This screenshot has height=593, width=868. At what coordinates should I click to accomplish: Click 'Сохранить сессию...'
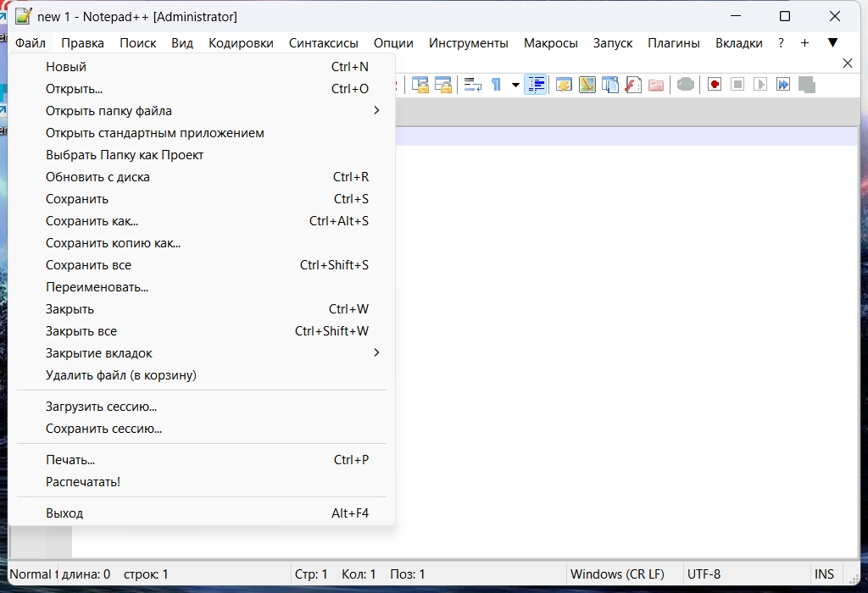click(x=202, y=430)
